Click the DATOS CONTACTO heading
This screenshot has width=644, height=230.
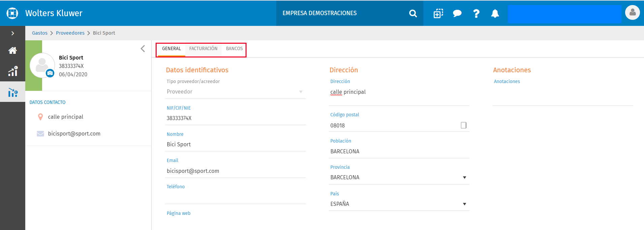pos(47,102)
